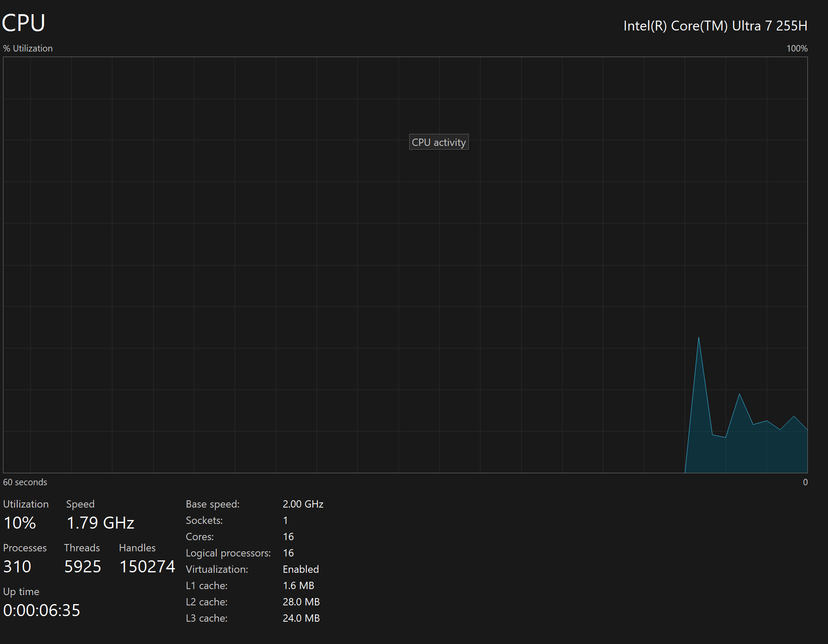Click the L1 cache 1.6 MB value

click(299, 586)
